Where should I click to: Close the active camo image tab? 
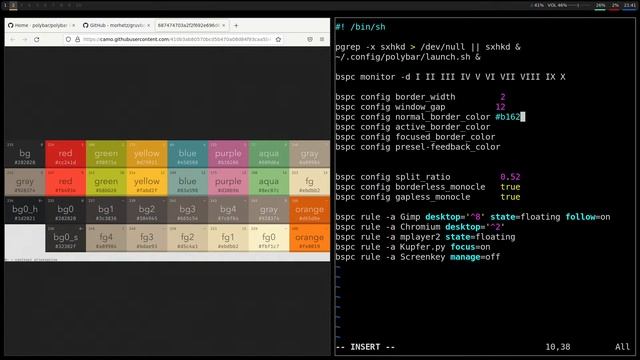point(224,25)
